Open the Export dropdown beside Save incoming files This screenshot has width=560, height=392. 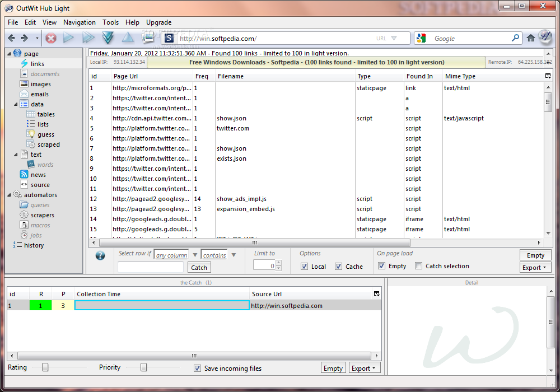(x=365, y=368)
